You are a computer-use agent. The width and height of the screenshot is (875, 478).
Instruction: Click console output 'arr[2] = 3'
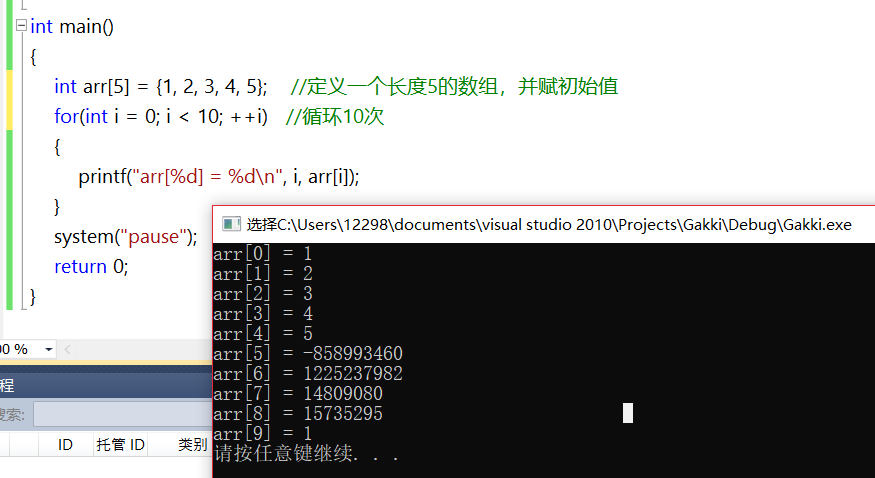coord(263,294)
